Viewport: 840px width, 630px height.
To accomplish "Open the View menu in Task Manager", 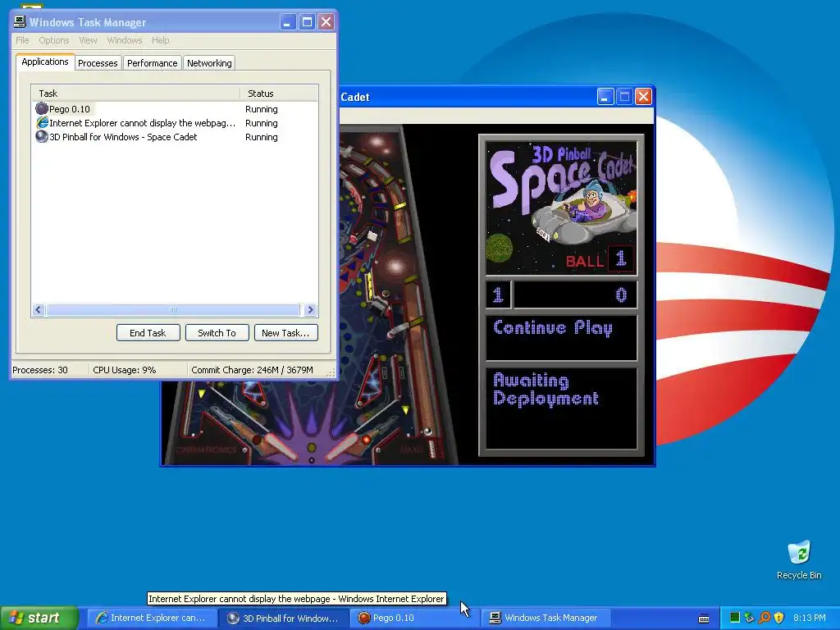I will pos(88,40).
